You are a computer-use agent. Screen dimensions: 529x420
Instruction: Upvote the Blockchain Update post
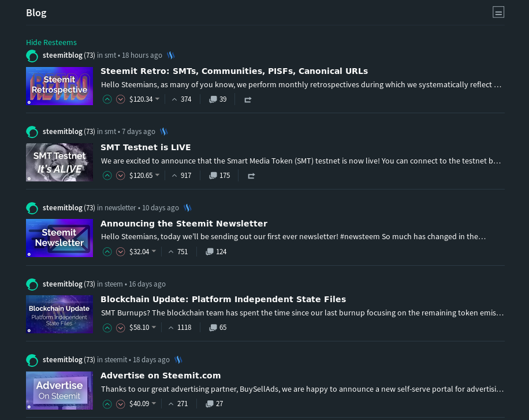click(107, 328)
